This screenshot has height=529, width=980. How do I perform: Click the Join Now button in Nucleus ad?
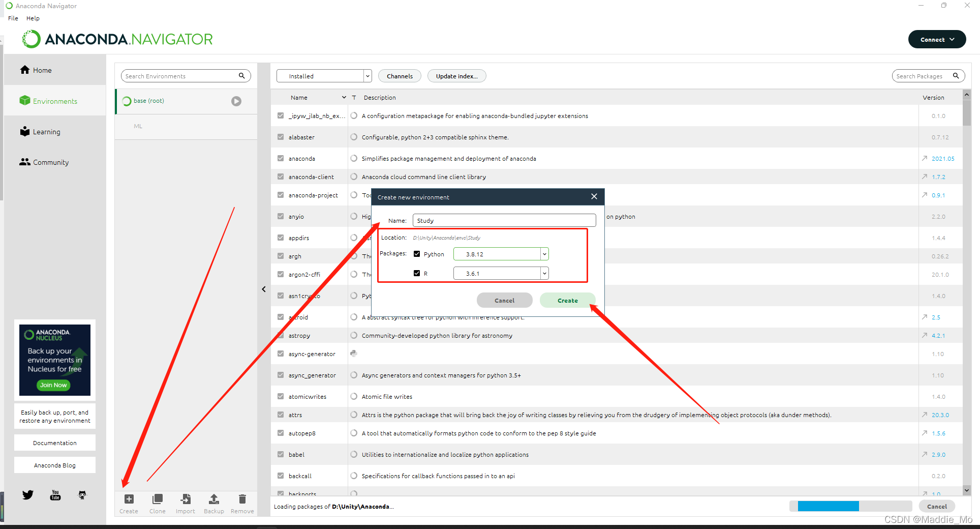pyautogui.click(x=53, y=385)
